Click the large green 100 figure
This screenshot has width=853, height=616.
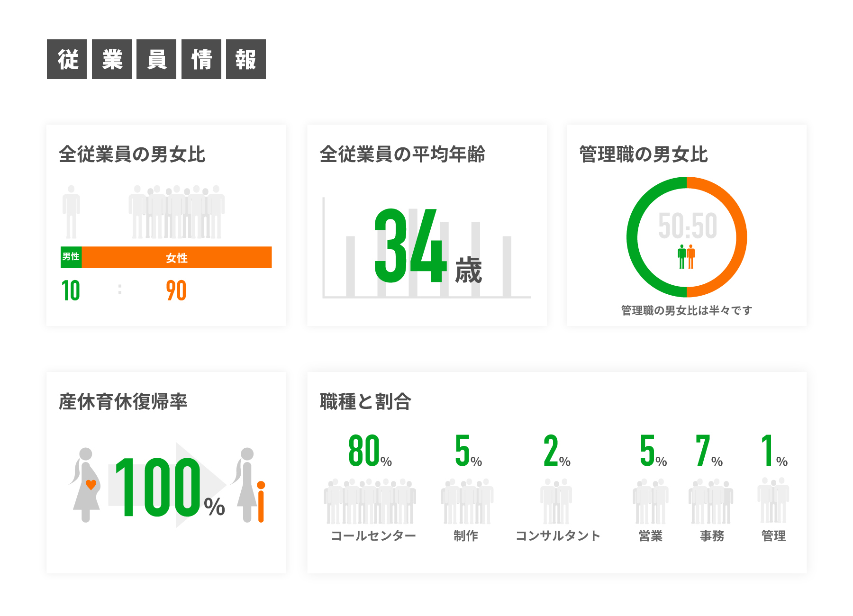point(158,488)
